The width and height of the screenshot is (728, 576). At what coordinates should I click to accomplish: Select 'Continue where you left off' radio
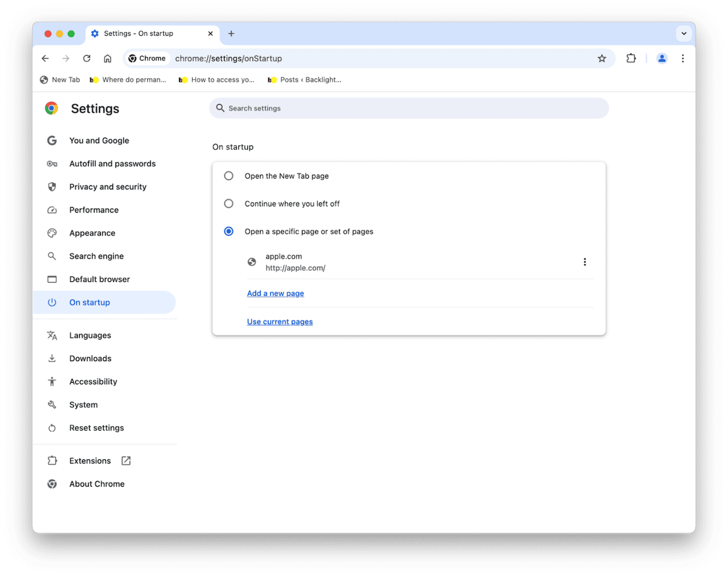click(229, 204)
